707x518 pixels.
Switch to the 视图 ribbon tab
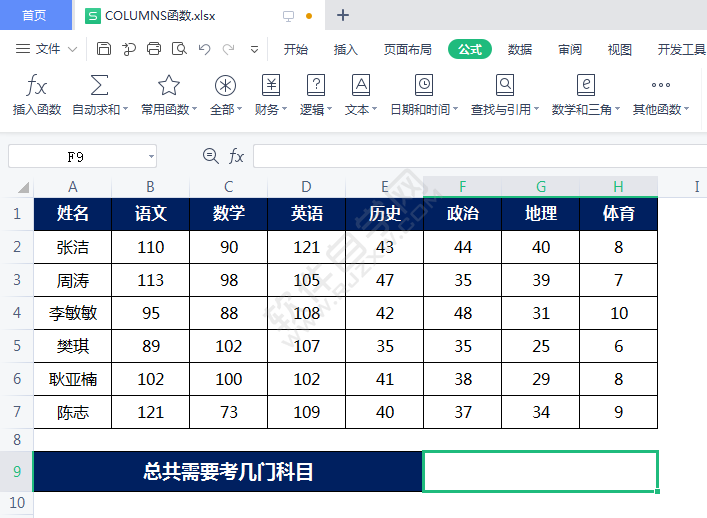coord(620,49)
